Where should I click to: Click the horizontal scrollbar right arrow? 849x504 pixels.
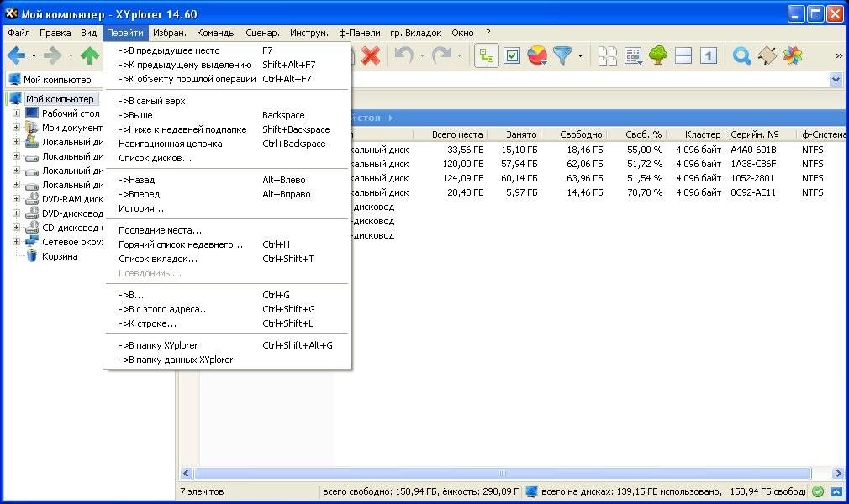coord(837,474)
